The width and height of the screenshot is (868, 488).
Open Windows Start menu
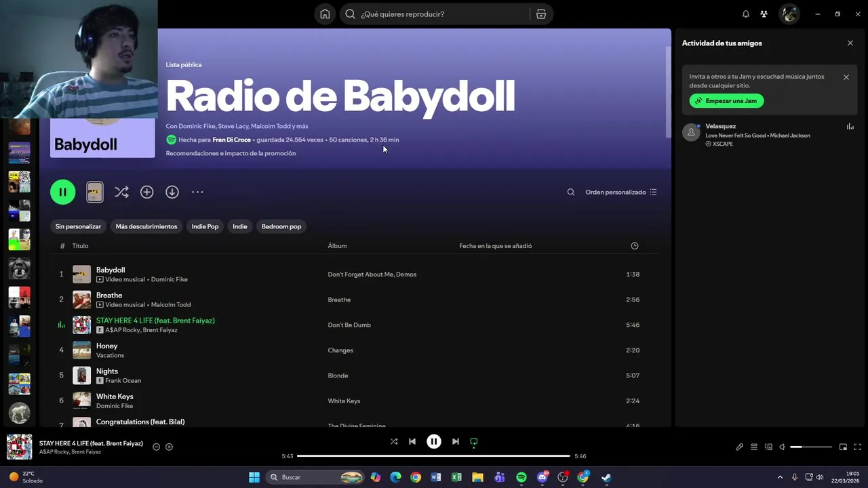tap(254, 477)
